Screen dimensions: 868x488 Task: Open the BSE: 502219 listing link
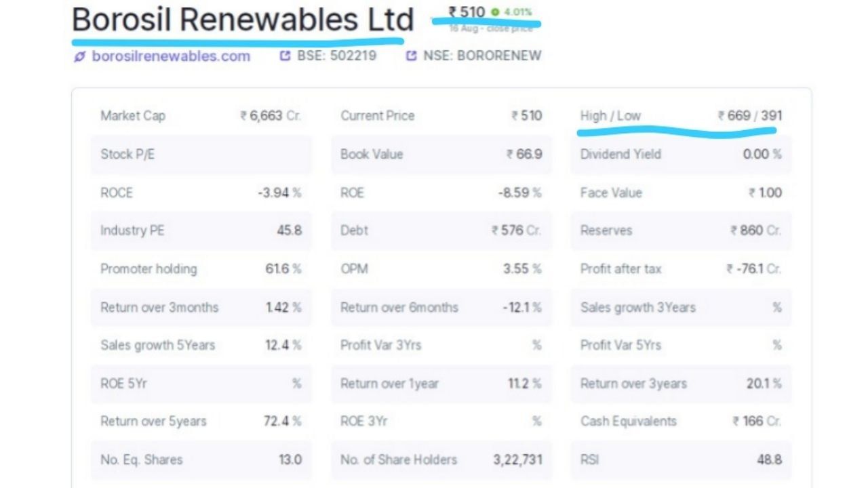336,56
